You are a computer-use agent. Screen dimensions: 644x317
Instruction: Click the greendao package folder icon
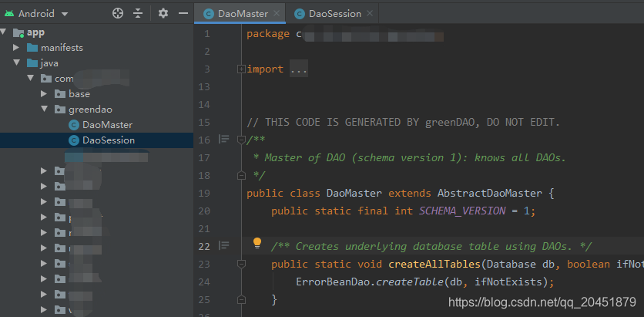click(x=60, y=110)
